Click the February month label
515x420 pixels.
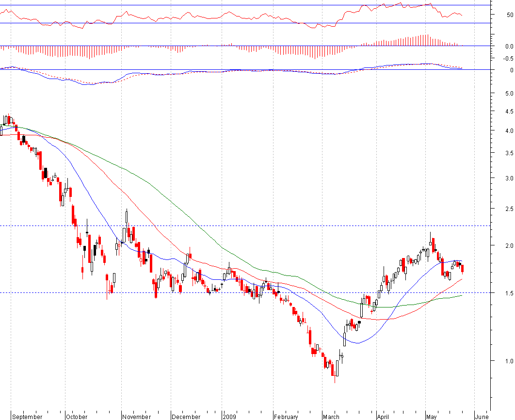click(286, 417)
